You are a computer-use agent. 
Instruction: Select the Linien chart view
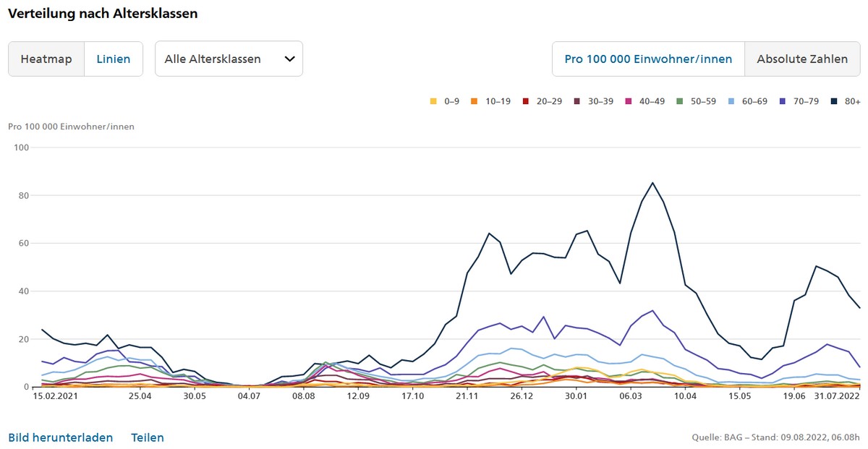(x=114, y=59)
